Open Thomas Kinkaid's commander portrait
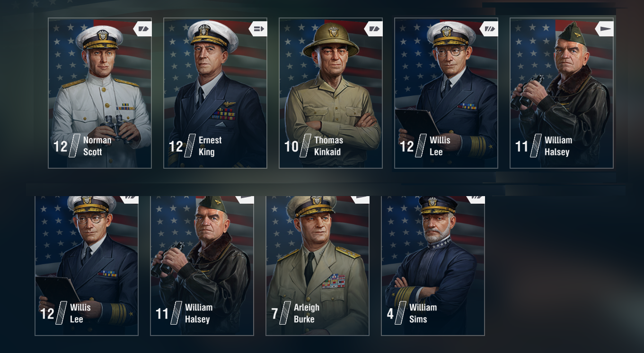 pyautogui.click(x=331, y=93)
